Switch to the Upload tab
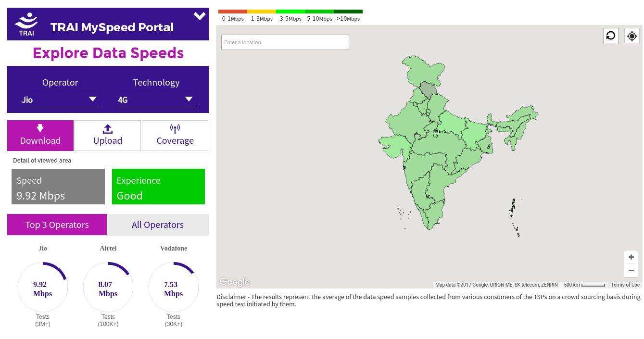This screenshot has width=644, height=339. tap(108, 136)
